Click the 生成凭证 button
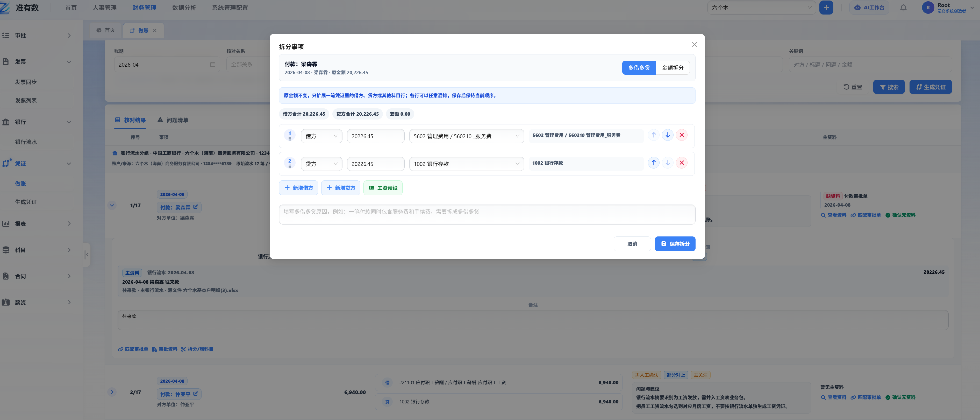The width and height of the screenshot is (980, 420). coord(931,87)
